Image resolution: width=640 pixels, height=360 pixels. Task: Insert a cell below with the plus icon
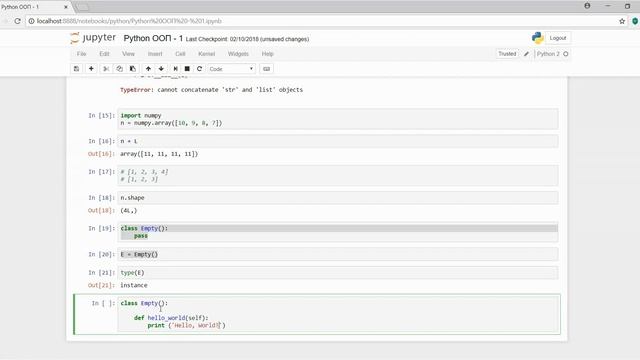pos(91,69)
